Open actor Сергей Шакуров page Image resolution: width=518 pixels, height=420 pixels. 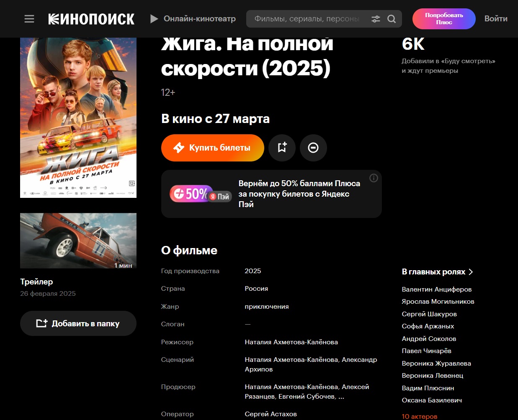tap(429, 314)
